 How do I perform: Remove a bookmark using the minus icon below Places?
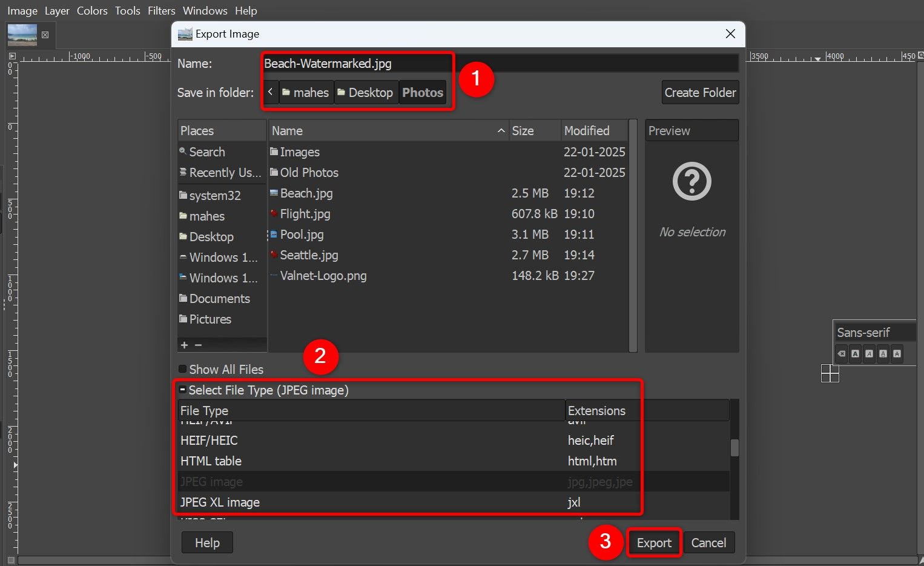[198, 345]
